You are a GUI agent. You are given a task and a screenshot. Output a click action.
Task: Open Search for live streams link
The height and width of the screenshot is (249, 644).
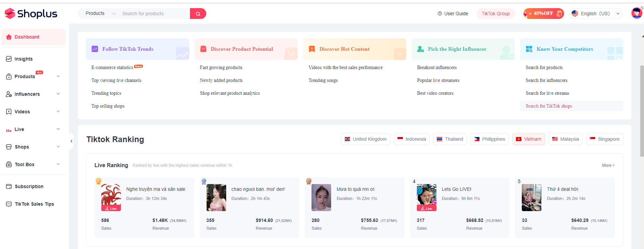click(547, 93)
